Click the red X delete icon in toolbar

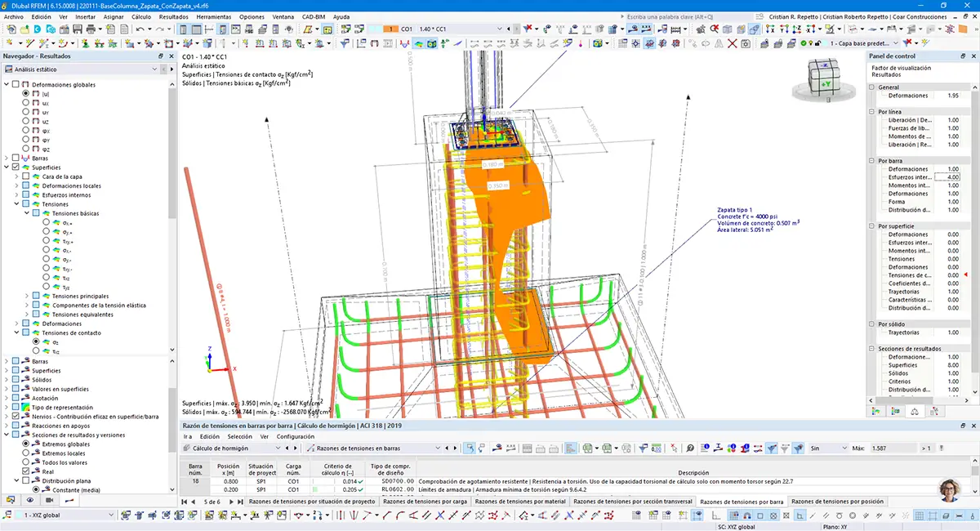tap(732, 42)
